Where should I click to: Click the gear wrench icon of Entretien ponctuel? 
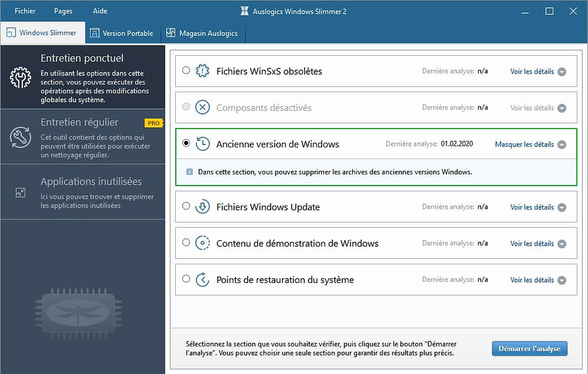tap(20, 77)
